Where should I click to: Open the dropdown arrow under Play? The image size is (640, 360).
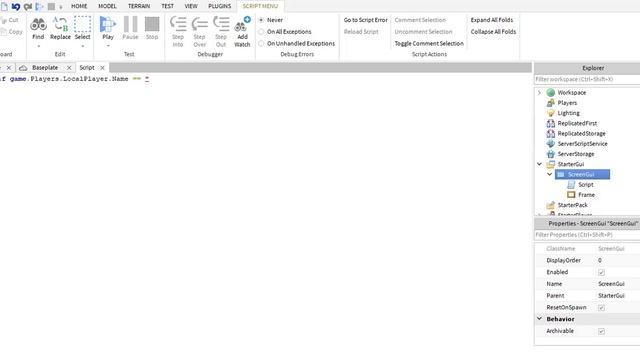coord(108,46)
